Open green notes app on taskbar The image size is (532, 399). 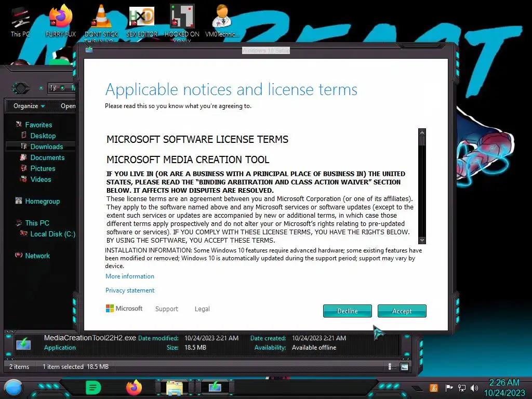[x=94, y=388]
